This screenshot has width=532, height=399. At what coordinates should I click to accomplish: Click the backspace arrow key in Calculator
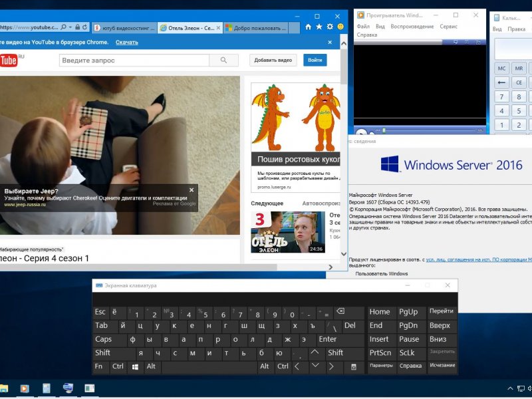coord(501,82)
